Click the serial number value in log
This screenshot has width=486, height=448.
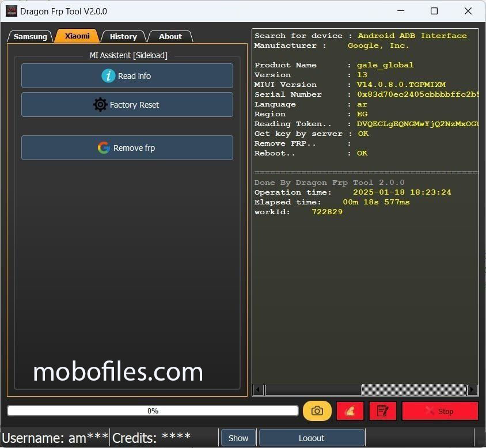[417, 94]
